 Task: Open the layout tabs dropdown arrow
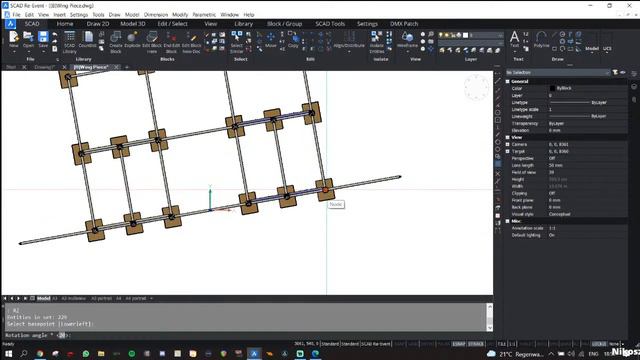151,298
